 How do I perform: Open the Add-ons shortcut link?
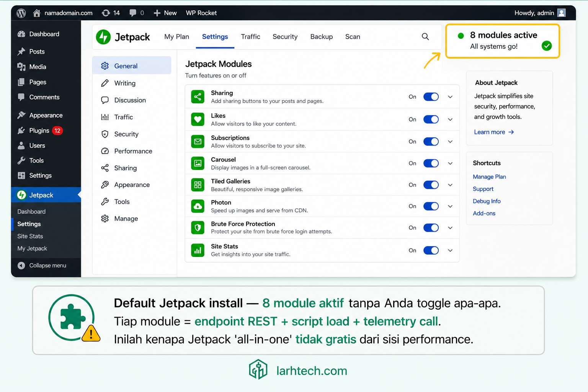[x=484, y=214]
